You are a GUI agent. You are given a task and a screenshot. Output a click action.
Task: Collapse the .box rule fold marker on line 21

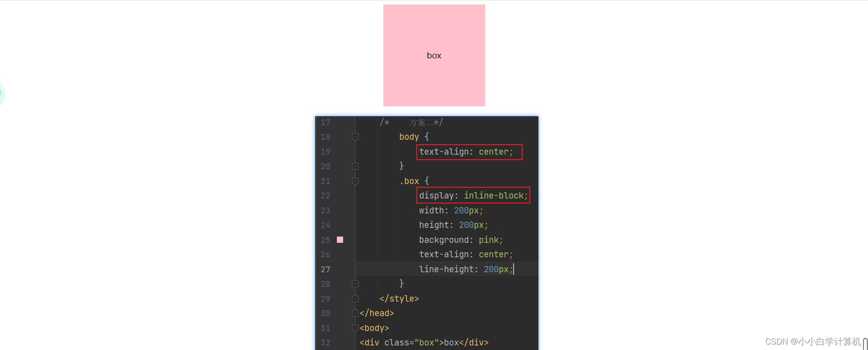pyautogui.click(x=355, y=181)
